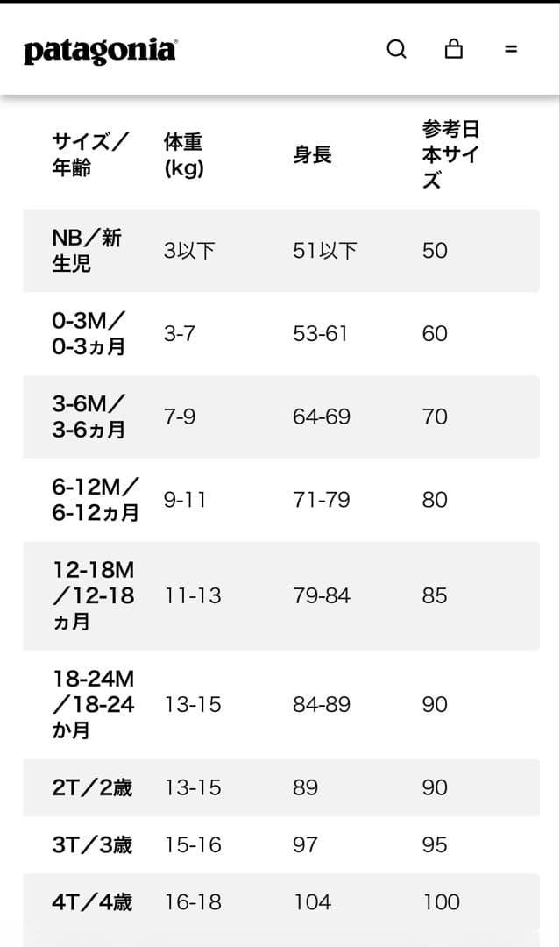
Task: Open the search magnifier icon
Action: (x=396, y=49)
